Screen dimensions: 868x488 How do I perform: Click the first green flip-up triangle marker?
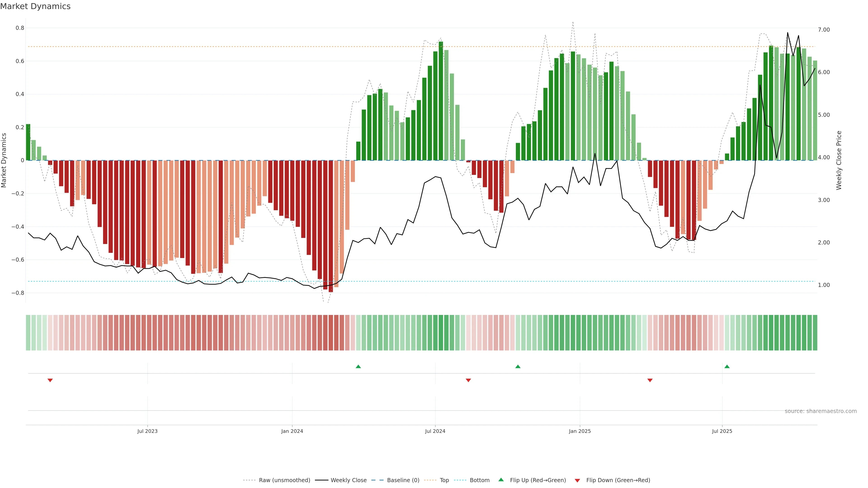click(x=358, y=366)
